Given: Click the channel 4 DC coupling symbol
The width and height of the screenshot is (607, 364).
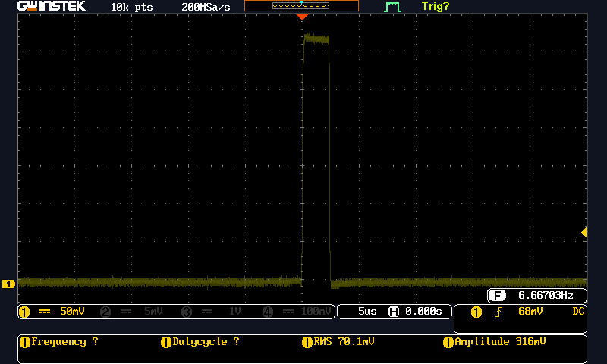Looking at the screenshot, I should tap(288, 312).
